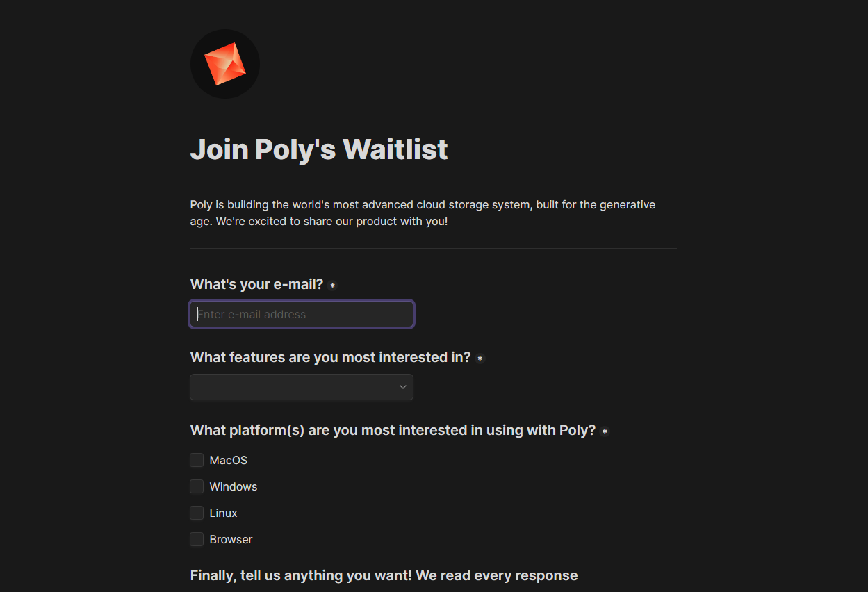Viewport: 868px width, 592px height.
Task: Enable the Linux checkbox
Action: click(x=197, y=513)
